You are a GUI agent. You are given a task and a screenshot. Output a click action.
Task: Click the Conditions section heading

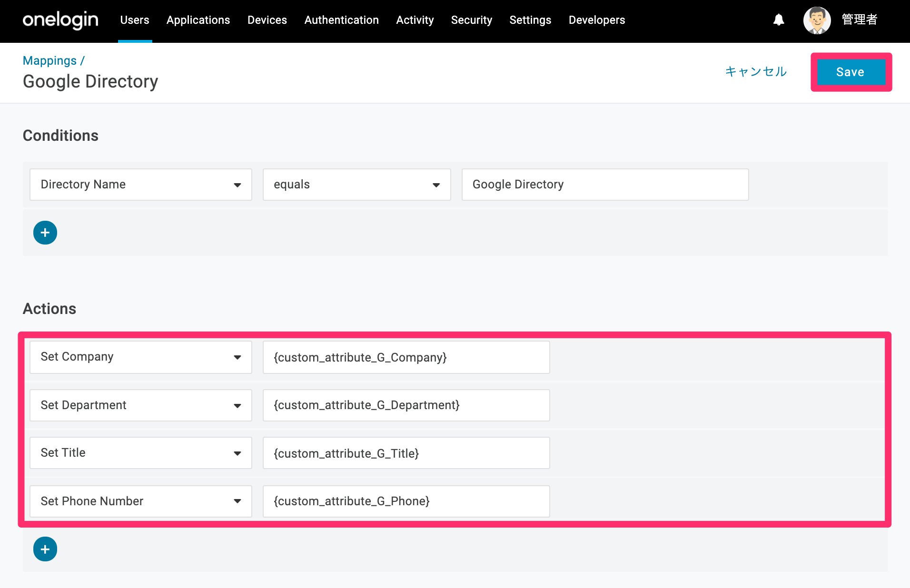pos(60,136)
